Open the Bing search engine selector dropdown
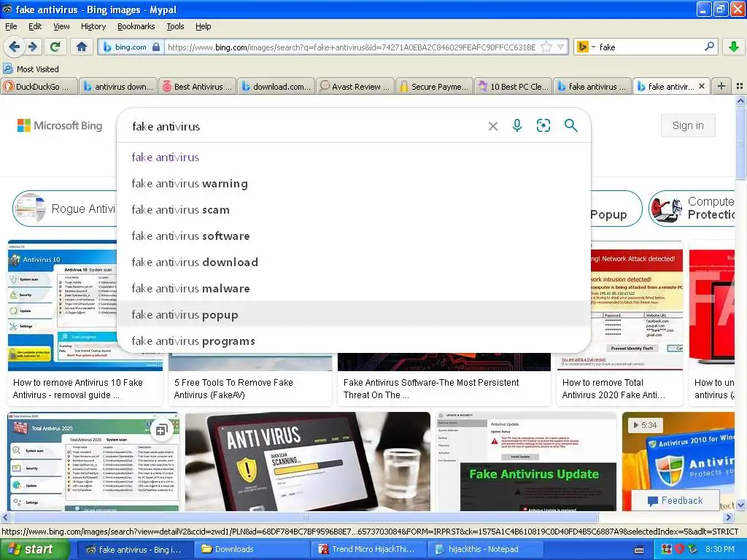This screenshot has height=560, width=747. coord(586,47)
